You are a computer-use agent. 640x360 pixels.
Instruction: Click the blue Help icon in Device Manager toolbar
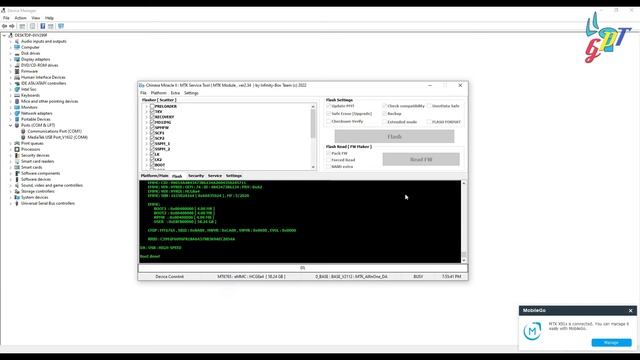tap(42, 26)
